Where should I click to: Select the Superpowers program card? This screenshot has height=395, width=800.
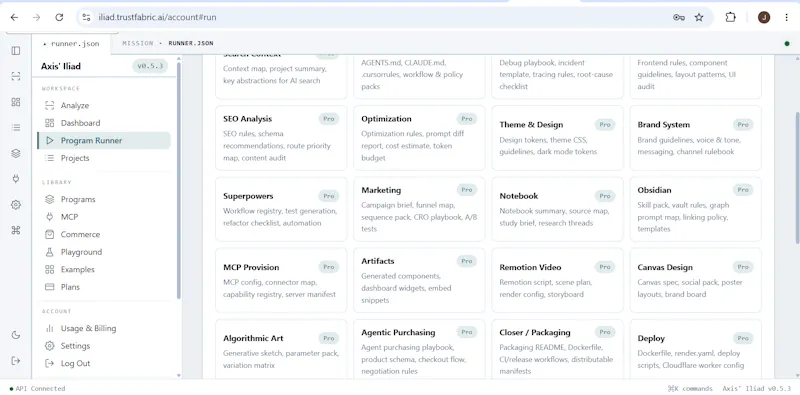pyautogui.click(x=281, y=209)
